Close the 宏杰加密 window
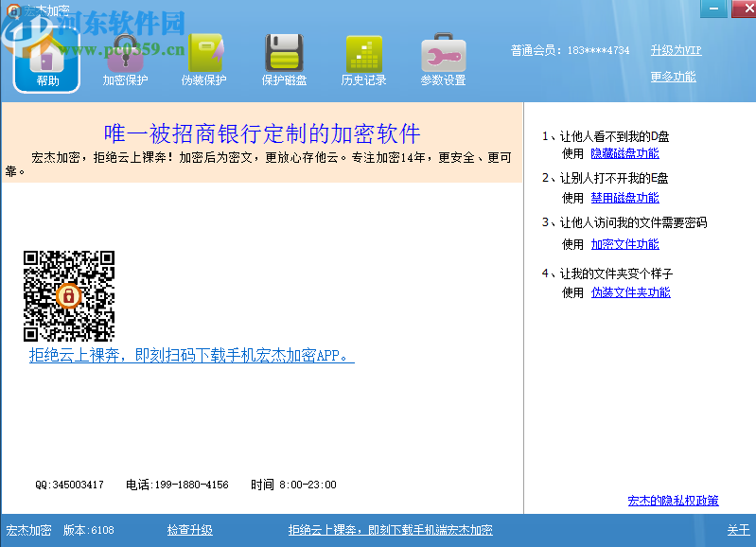Screen dimensions: 756x547 [x=745, y=9]
